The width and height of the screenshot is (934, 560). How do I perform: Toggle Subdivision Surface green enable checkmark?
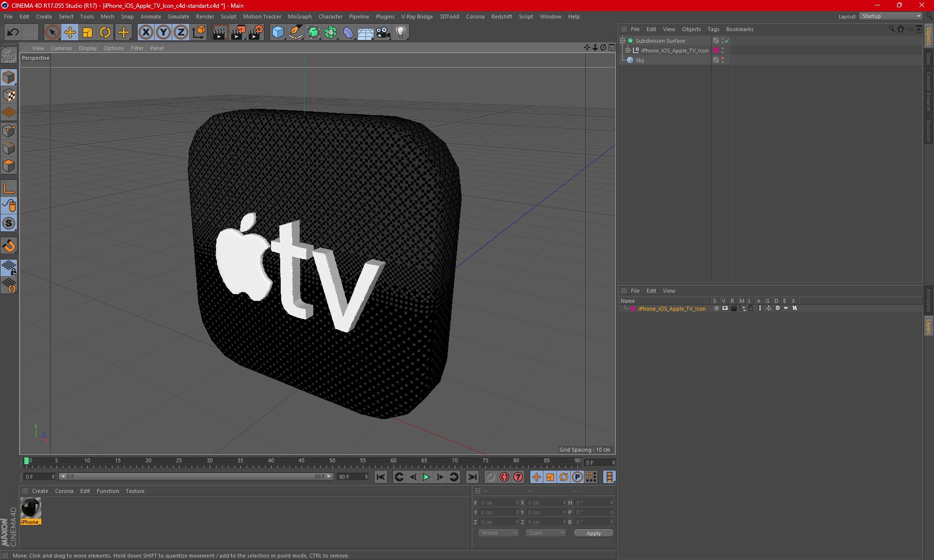(727, 41)
